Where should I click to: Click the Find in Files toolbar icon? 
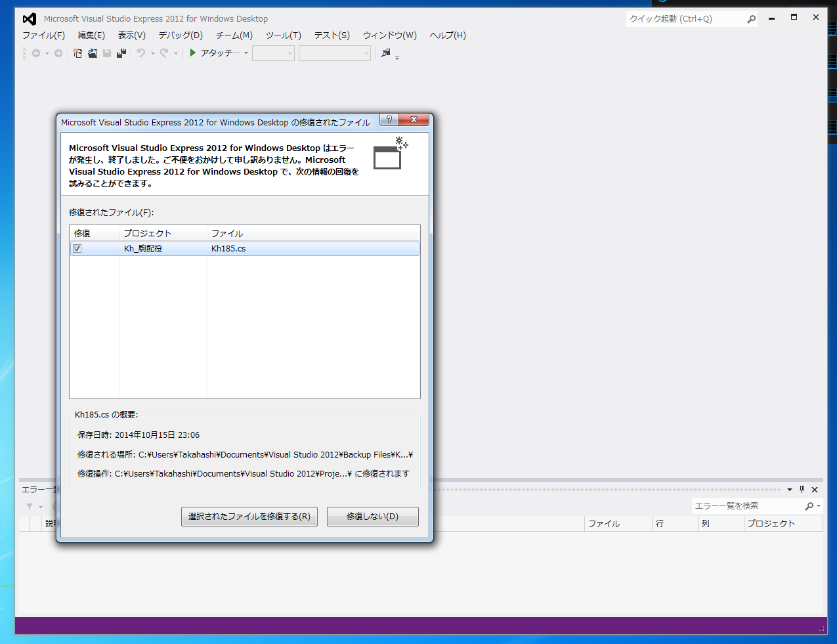[x=386, y=53]
